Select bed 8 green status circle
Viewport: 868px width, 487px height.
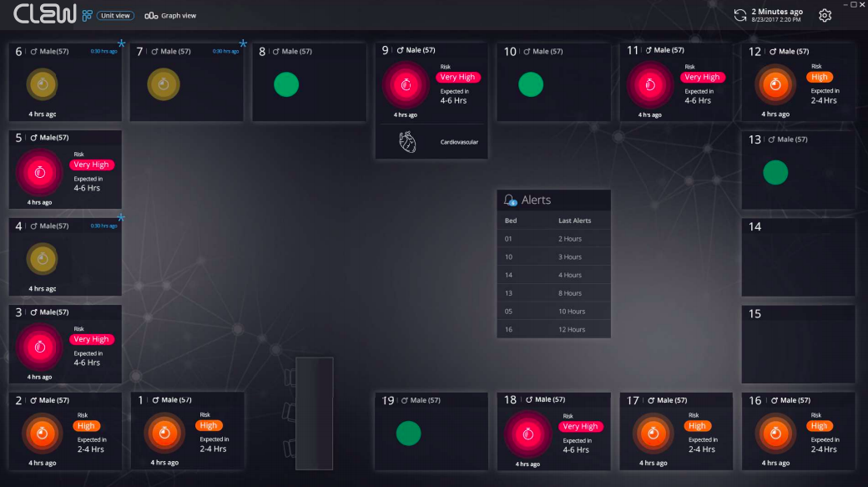286,84
